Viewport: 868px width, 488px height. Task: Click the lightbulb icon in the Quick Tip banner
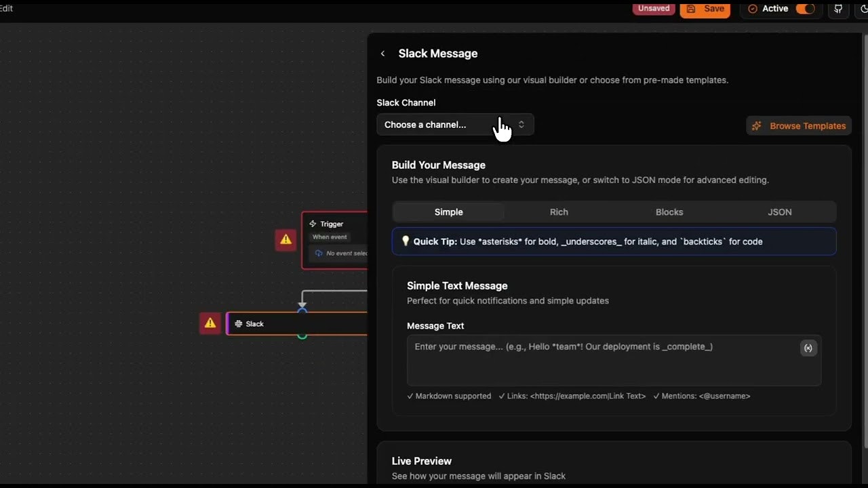[406, 241]
